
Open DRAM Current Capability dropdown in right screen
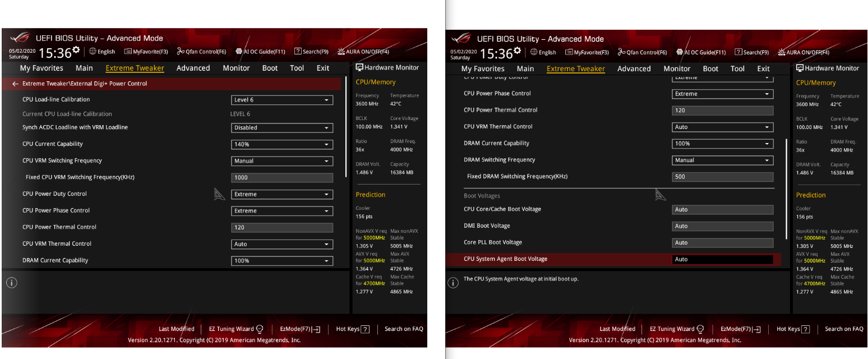pos(723,144)
